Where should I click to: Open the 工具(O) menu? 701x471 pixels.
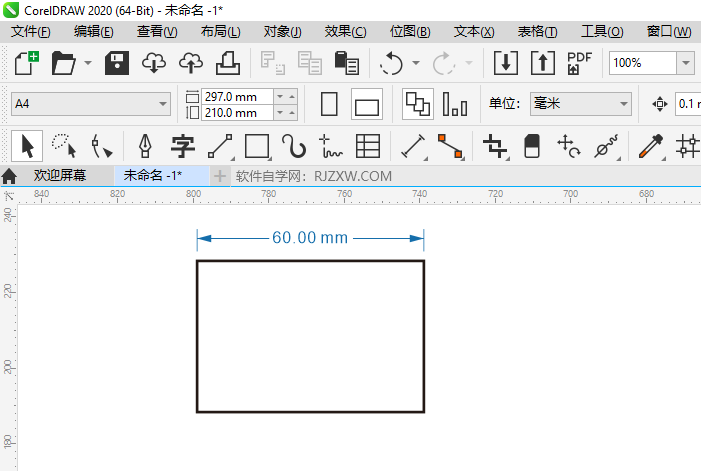[x=602, y=32]
